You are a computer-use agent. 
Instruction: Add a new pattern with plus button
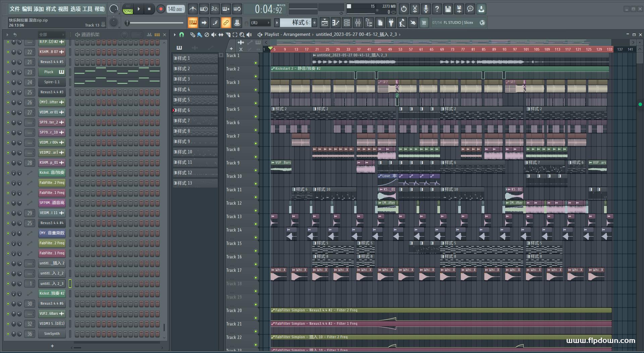click(x=314, y=23)
